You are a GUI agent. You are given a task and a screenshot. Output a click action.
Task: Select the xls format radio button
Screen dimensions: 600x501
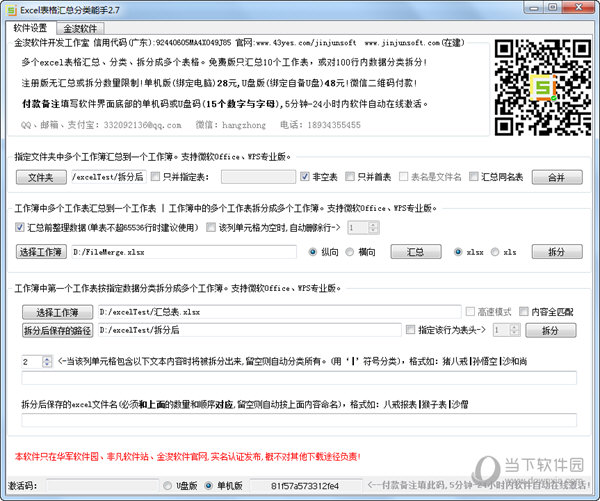coord(495,252)
